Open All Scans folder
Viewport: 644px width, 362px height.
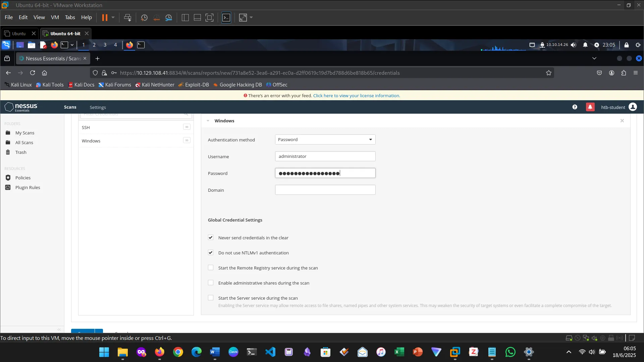tap(24, 142)
